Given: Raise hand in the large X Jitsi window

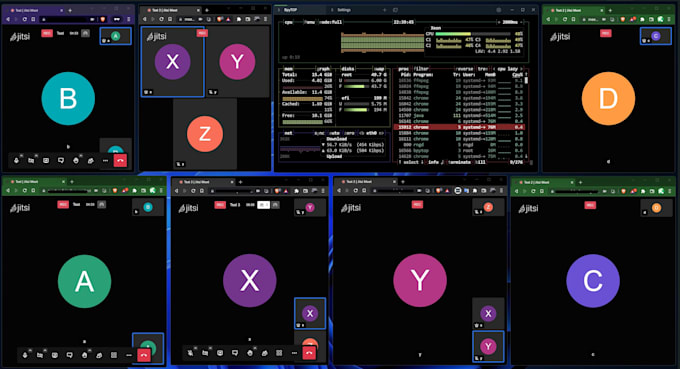Looking at the screenshot, I should point(250,353).
